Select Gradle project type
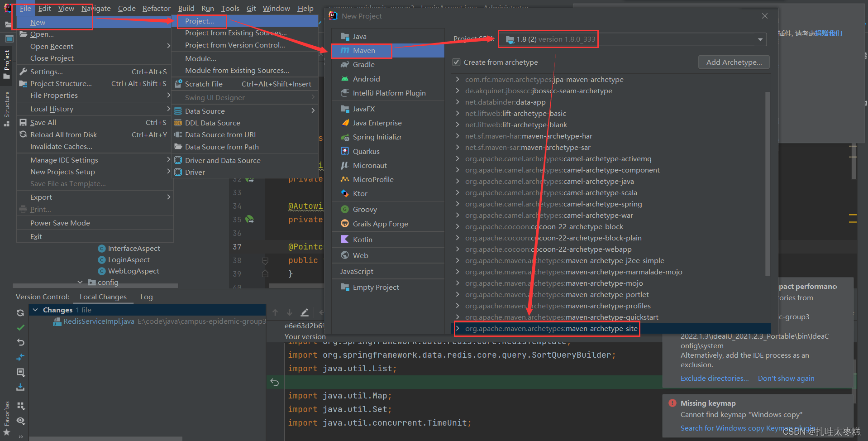 388,65
